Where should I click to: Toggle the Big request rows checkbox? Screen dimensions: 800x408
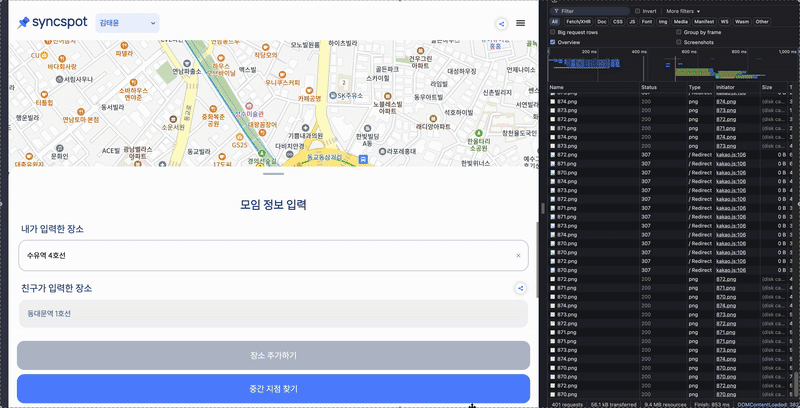click(553, 32)
